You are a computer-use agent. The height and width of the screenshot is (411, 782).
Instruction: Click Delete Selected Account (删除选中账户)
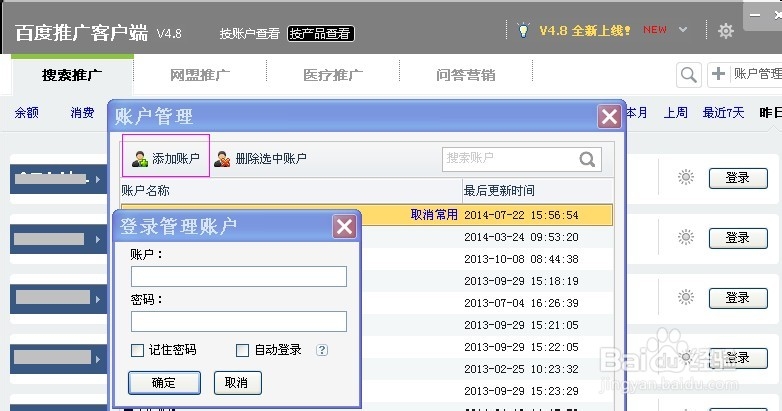(260, 159)
